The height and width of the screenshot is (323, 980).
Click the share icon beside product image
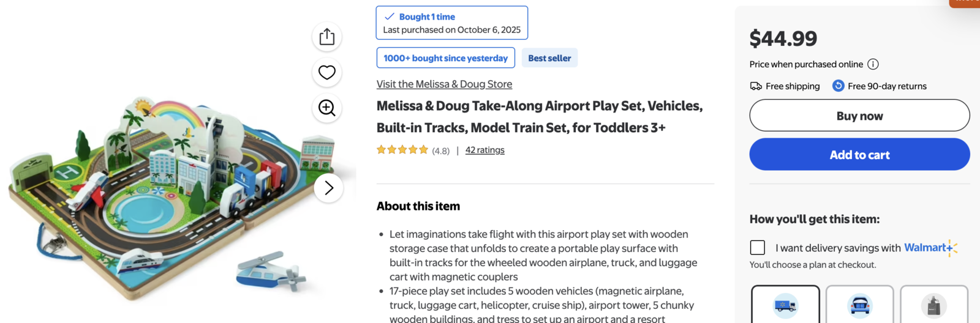pyautogui.click(x=327, y=37)
